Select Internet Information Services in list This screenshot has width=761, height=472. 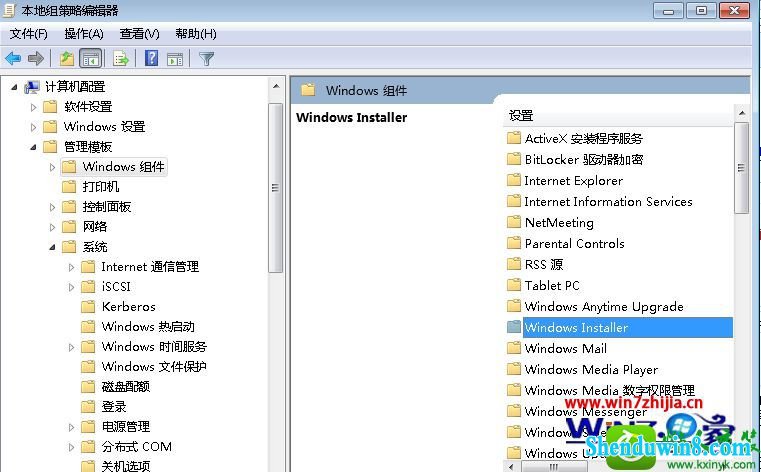pos(608,201)
